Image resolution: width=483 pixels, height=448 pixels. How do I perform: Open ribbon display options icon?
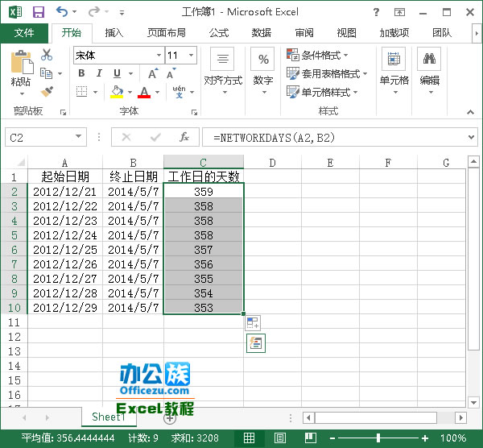399,12
